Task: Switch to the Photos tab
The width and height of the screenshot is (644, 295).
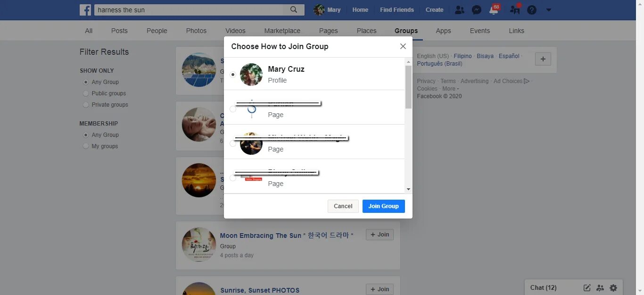Action: 196,31
